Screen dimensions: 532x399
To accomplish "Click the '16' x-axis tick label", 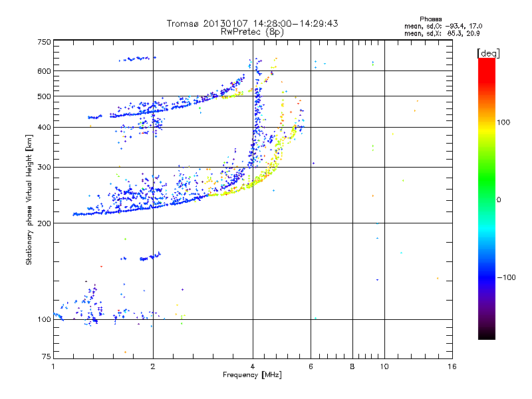I will click(452, 366).
